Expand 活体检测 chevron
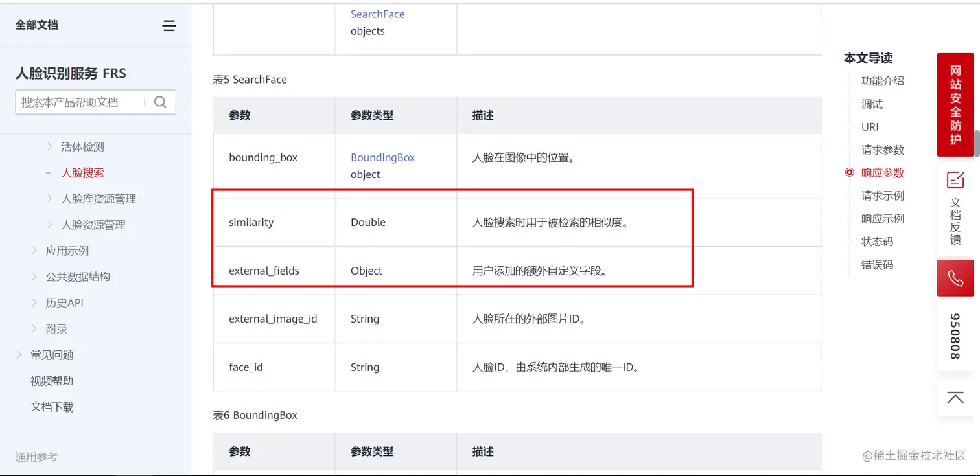 point(50,146)
